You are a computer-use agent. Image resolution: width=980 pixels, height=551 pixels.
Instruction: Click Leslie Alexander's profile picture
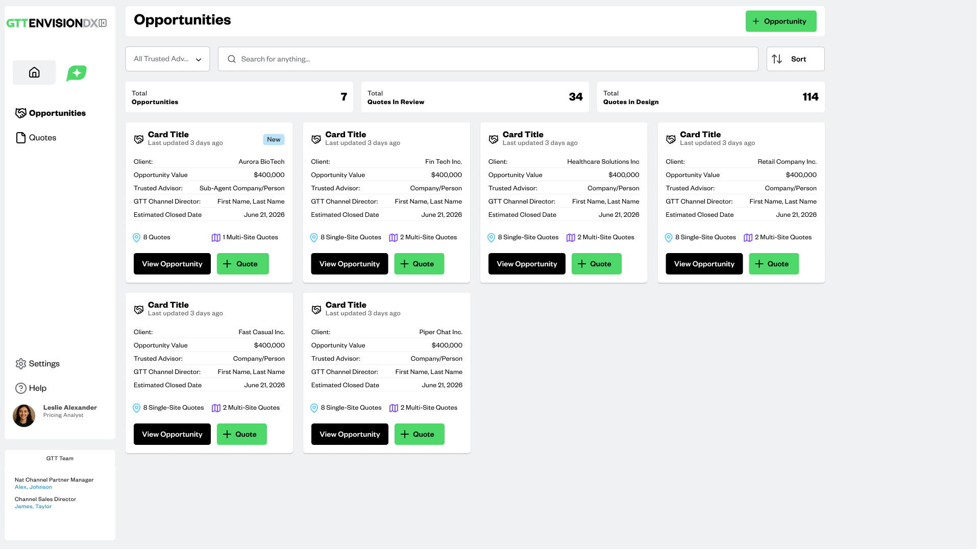click(x=24, y=415)
